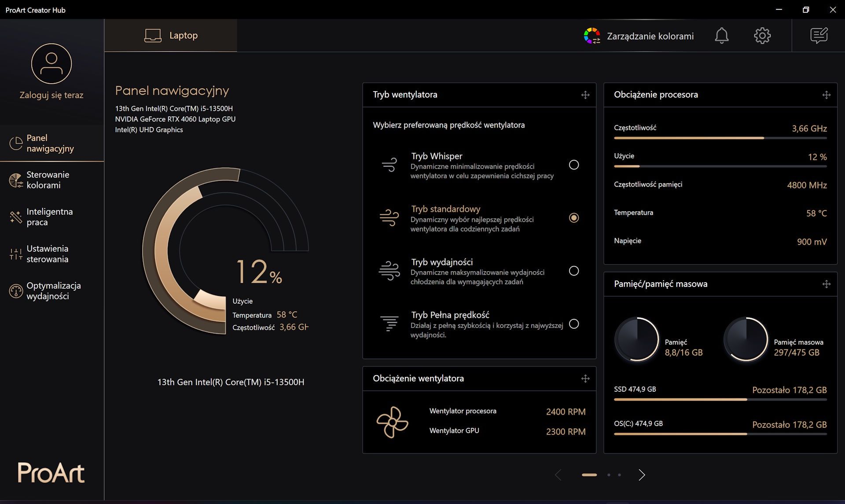Click the Tryb wydajności wind icon
This screenshot has height=504, width=845.
(389, 271)
